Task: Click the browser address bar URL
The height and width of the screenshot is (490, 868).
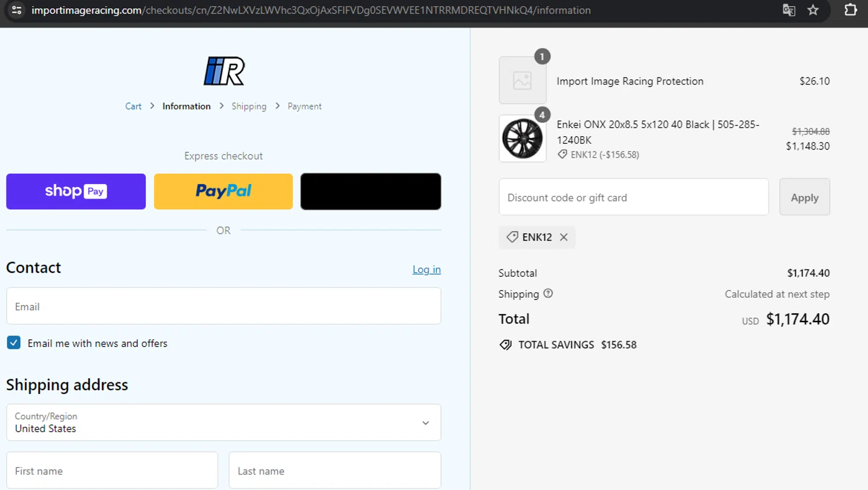Action: pyautogui.click(x=311, y=10)
